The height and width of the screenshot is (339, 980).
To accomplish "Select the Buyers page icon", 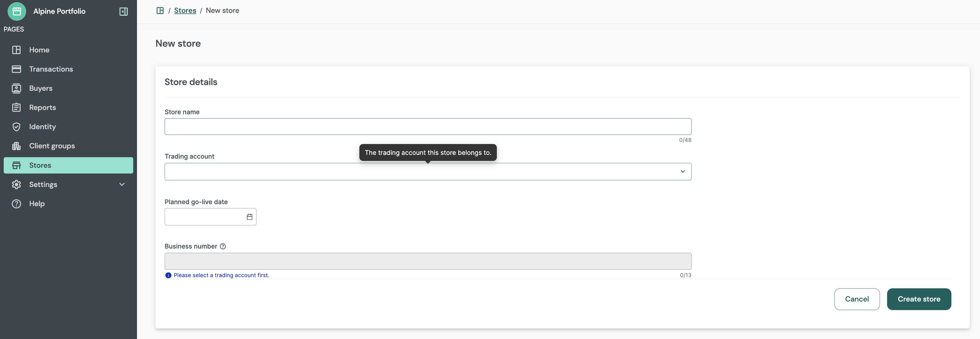I will (x=17, y=88).
